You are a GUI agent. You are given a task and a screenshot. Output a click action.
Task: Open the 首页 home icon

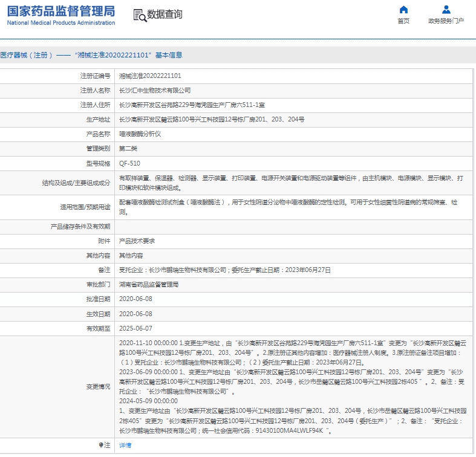(x=403, y=10)
